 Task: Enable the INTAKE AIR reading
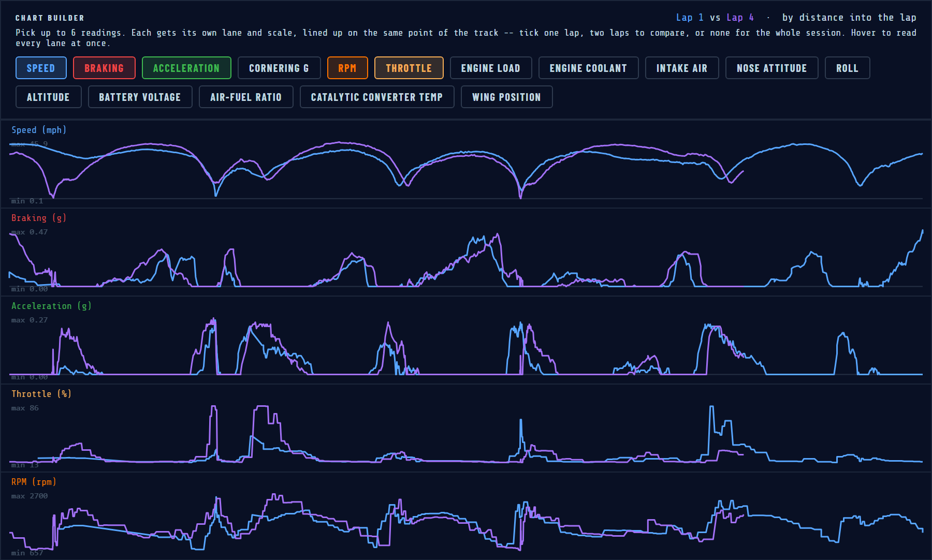pos(682,68)
